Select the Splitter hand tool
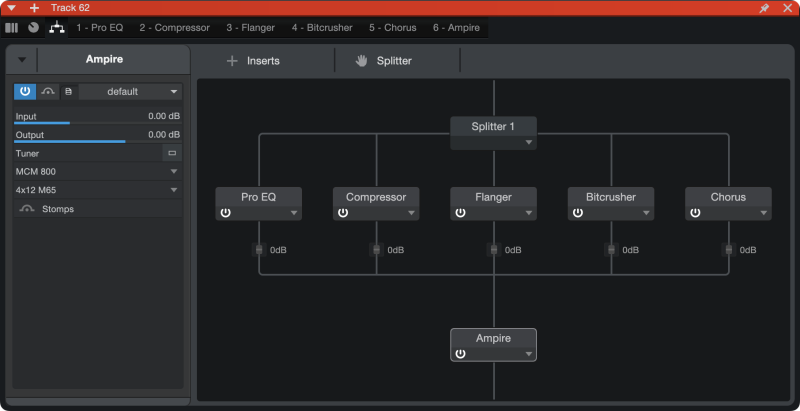The width and height of the screenshot is (800, 411). (x=384, y=61)
